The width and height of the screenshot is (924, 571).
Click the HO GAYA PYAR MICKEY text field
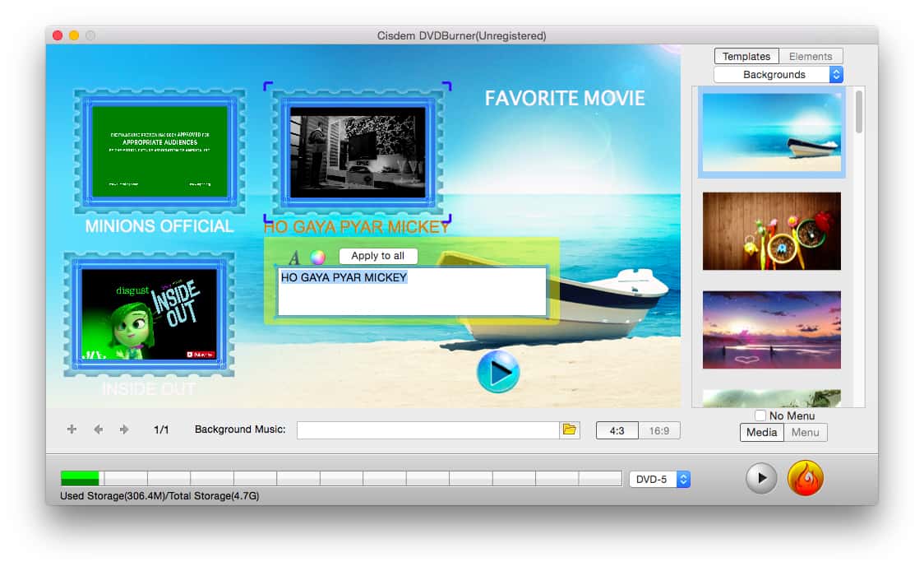412,292
